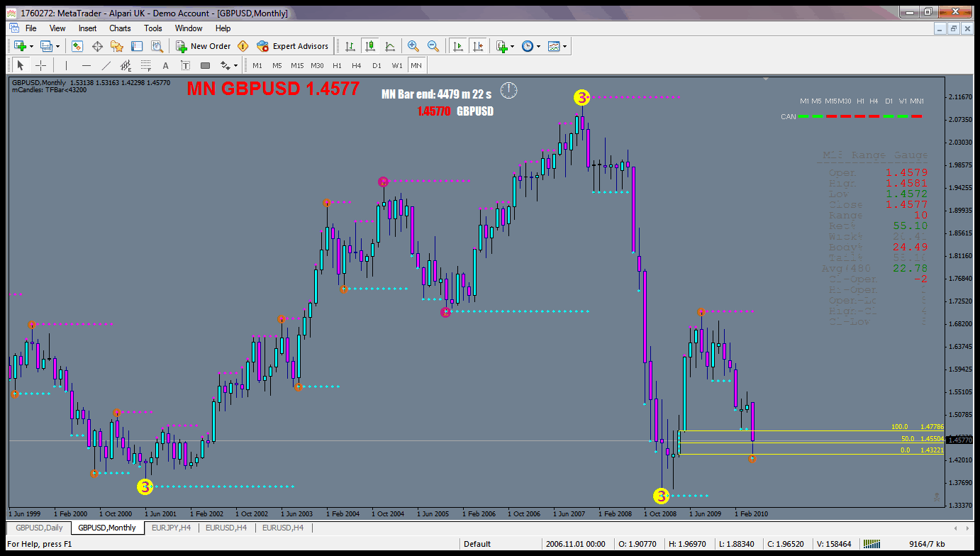Choose the Text tool labeled A
Viewport: 980px width, 556px height.
(166, 65)
